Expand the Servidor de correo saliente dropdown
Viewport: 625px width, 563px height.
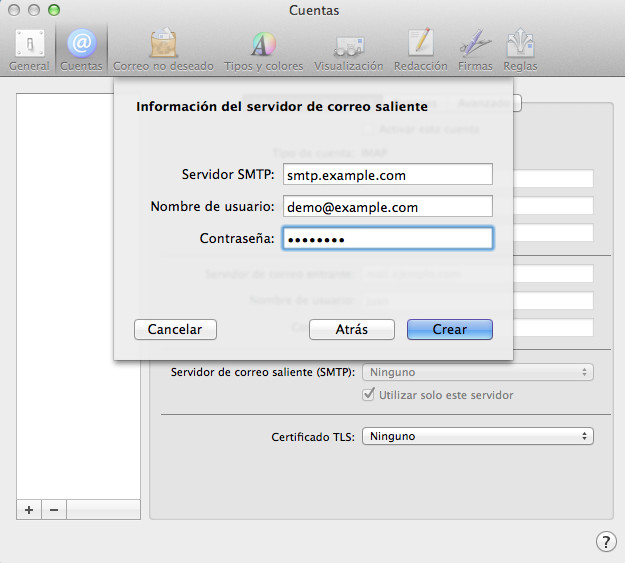tap(477, 372)
